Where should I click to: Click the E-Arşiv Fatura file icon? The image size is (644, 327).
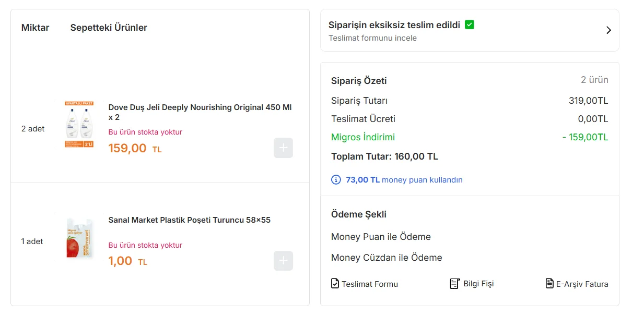click(549, 283)
